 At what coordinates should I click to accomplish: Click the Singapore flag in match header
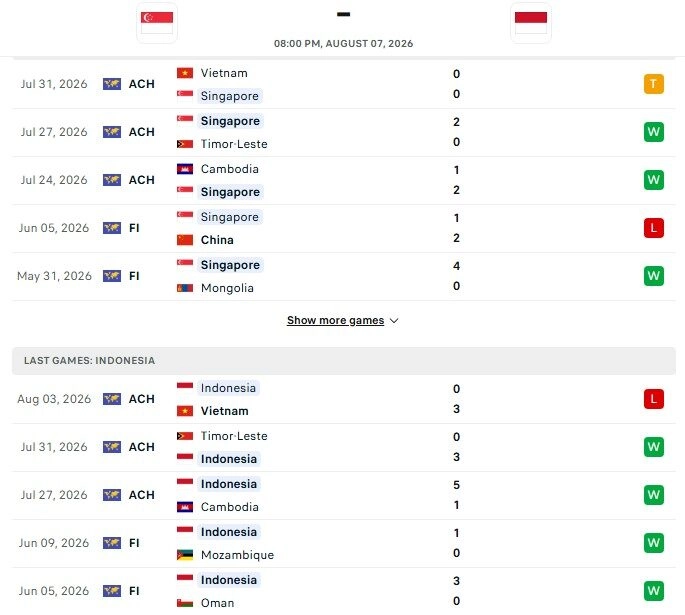pos(157,23)
